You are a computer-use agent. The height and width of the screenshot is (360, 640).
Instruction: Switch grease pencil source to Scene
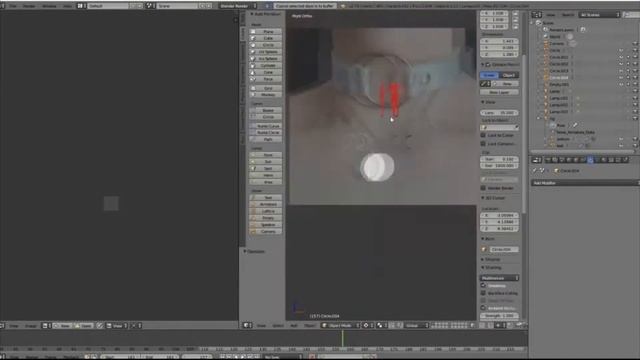pyautogui.click(x=489, y=75)
